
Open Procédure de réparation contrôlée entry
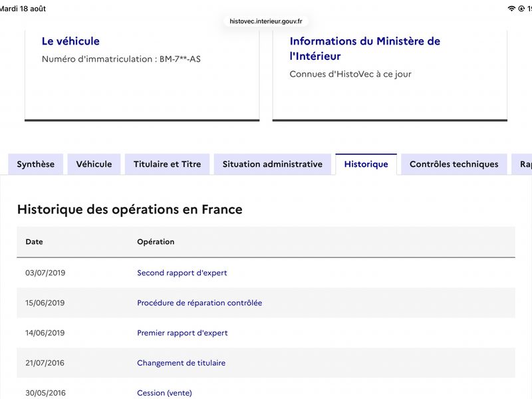(x=199, y=303)
